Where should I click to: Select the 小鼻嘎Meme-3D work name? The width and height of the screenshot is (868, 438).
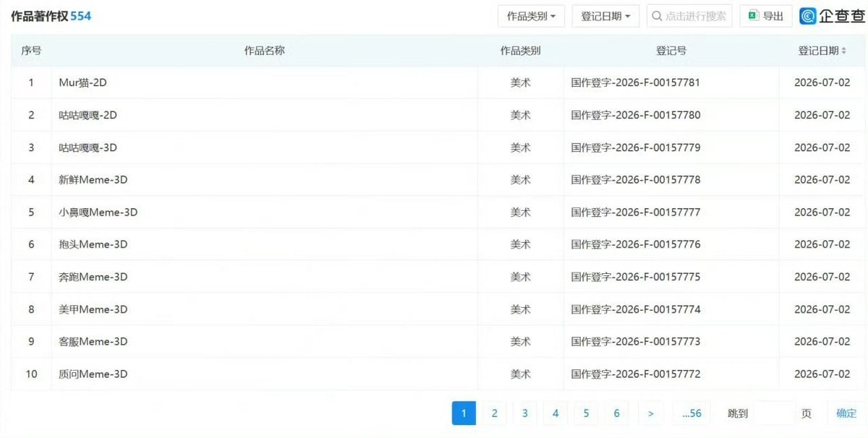98,212
